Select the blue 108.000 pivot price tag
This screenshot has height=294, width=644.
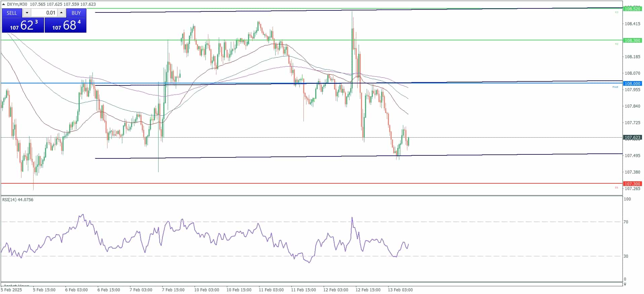[632, 83]
